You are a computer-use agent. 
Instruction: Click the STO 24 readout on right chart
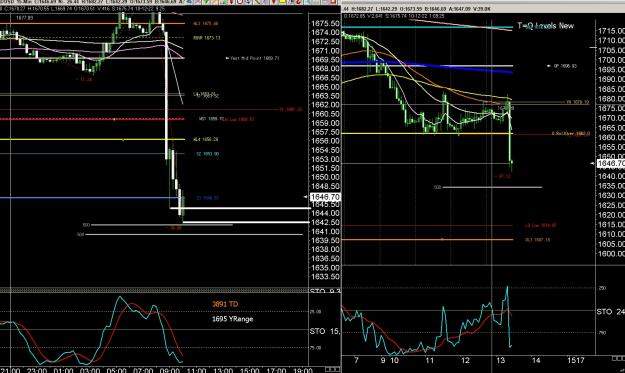tap(610, 312)
